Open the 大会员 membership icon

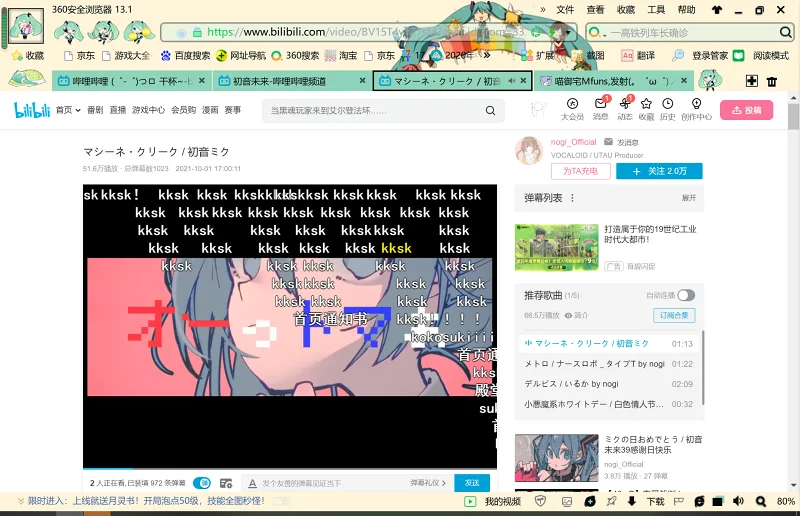point(572,109)
